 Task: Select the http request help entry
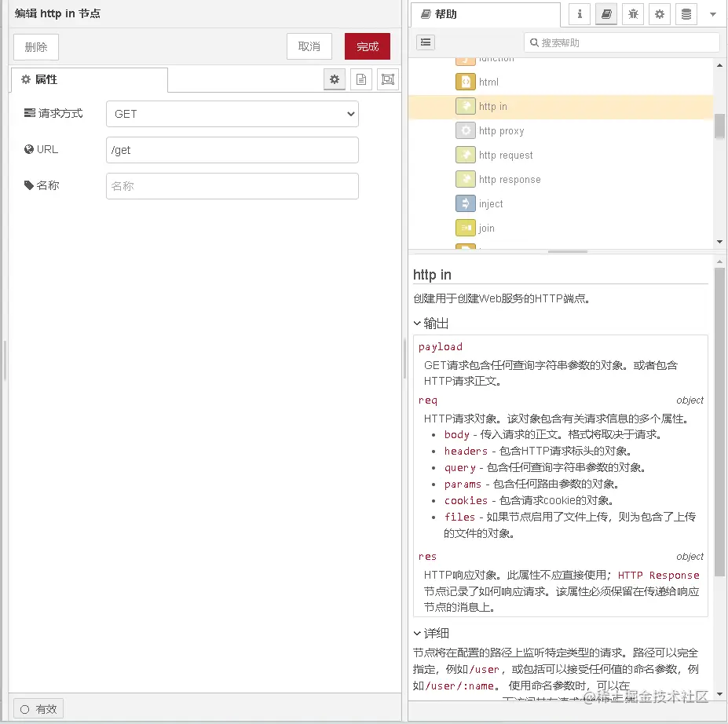(561, 155)
